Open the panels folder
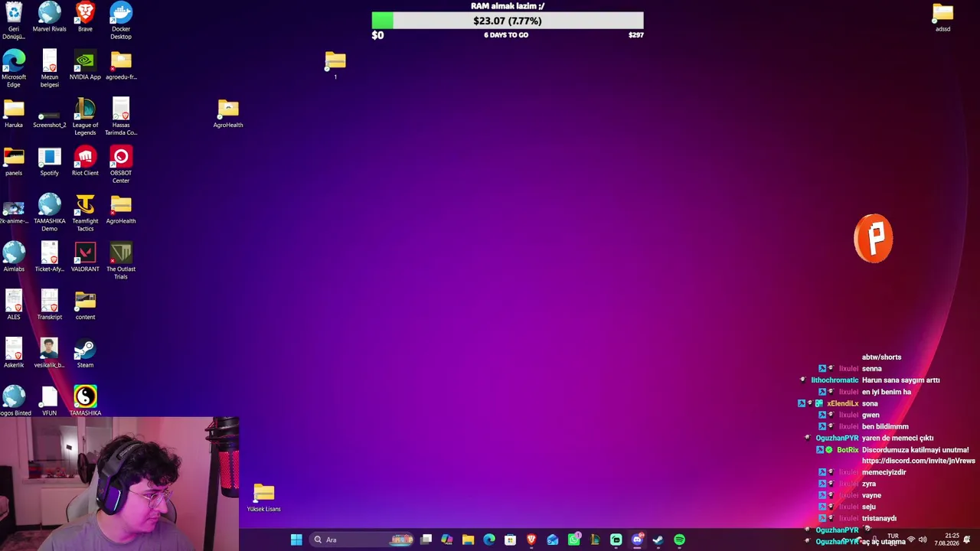 tap(14, 161)
